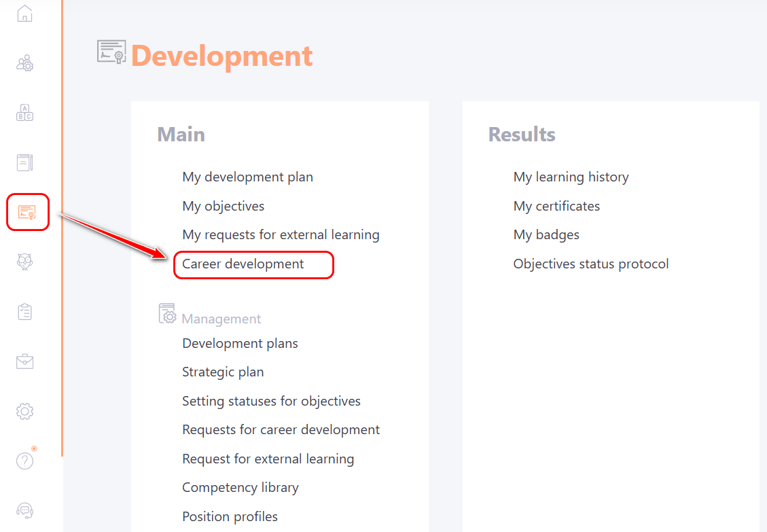The height and width of the screenshot is (532, 767).
Task: Click the owl sidebar icon
Action: (25, 262)
